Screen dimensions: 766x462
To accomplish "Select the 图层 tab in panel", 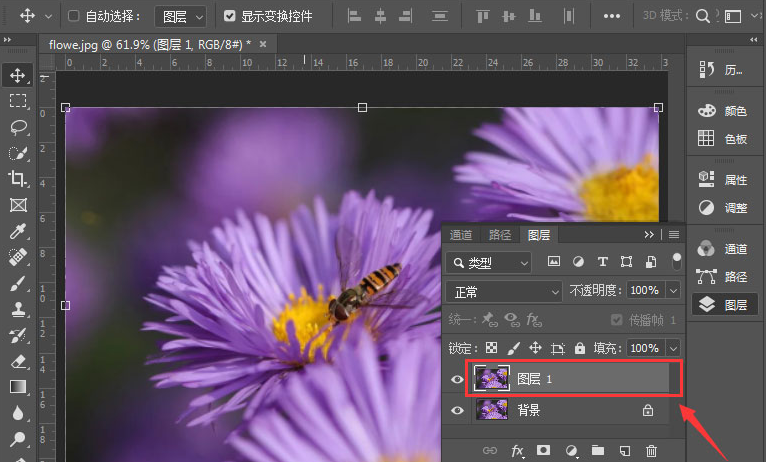I will tap(539, 235).
